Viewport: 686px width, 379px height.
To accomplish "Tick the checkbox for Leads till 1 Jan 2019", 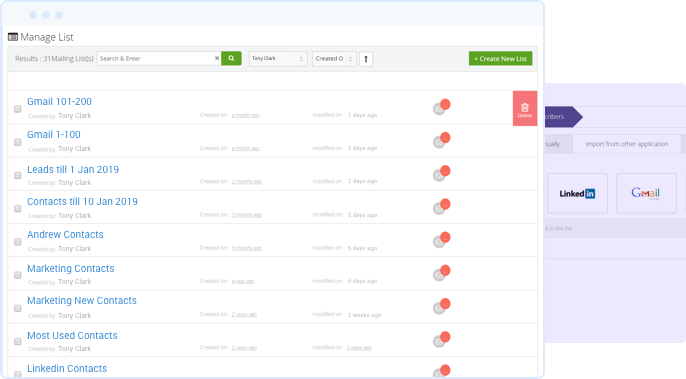I will click(x=18, y=175).
